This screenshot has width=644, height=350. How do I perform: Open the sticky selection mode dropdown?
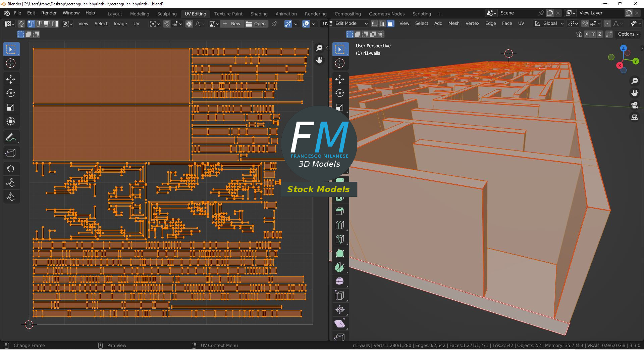tap(68, 24)
